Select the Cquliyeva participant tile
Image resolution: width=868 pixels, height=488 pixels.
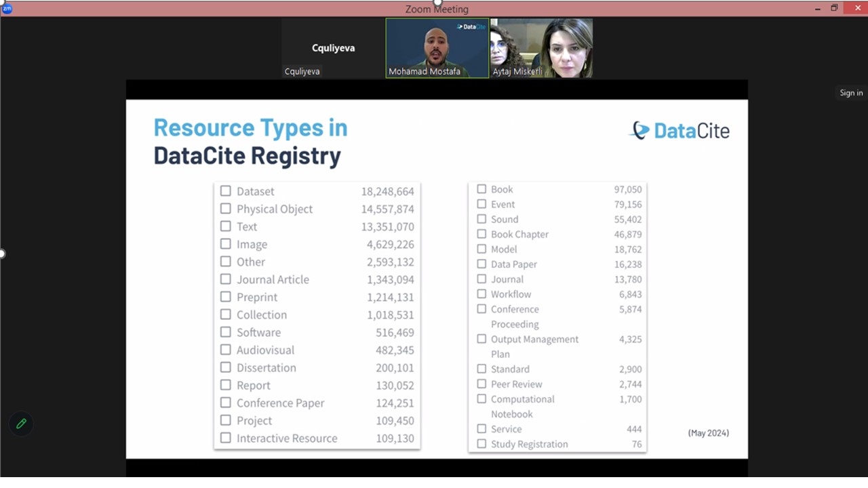point(333,48)
